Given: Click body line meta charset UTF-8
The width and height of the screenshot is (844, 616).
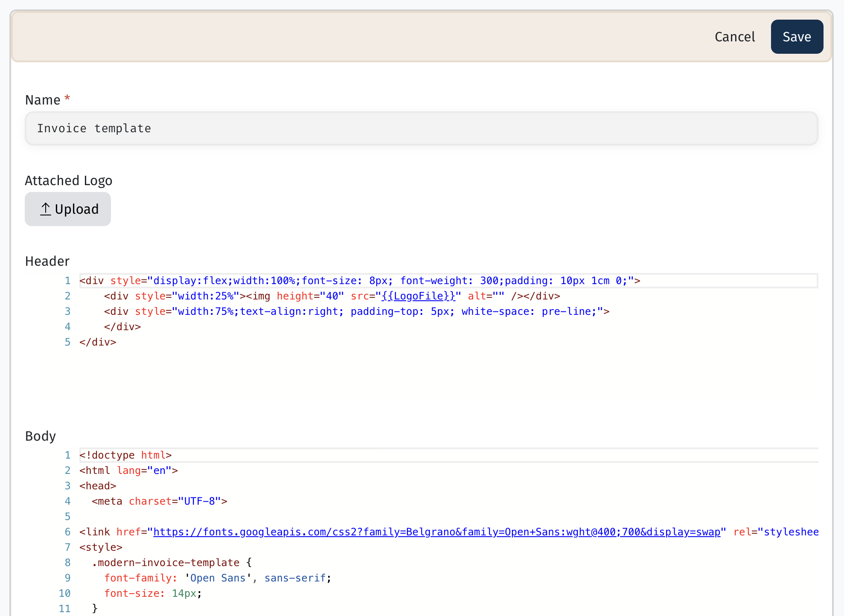Looking at the screenshot, I should [159, 501].
